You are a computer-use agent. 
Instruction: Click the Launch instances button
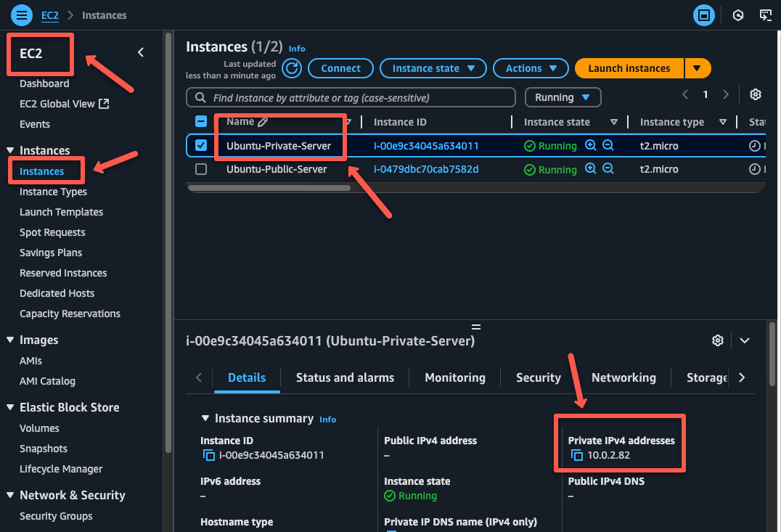pos(629,68)
